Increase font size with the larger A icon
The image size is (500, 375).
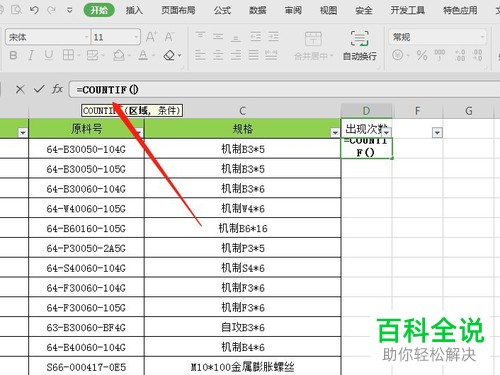coord(151,36)
